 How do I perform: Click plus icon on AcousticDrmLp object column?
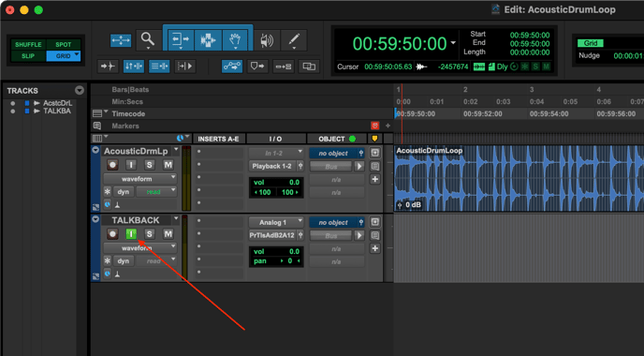(x=375, y=179)
